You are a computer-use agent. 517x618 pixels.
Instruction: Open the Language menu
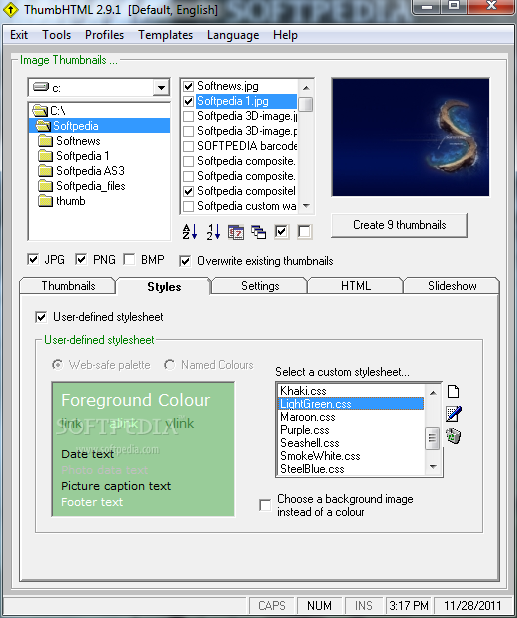[233, 35]
